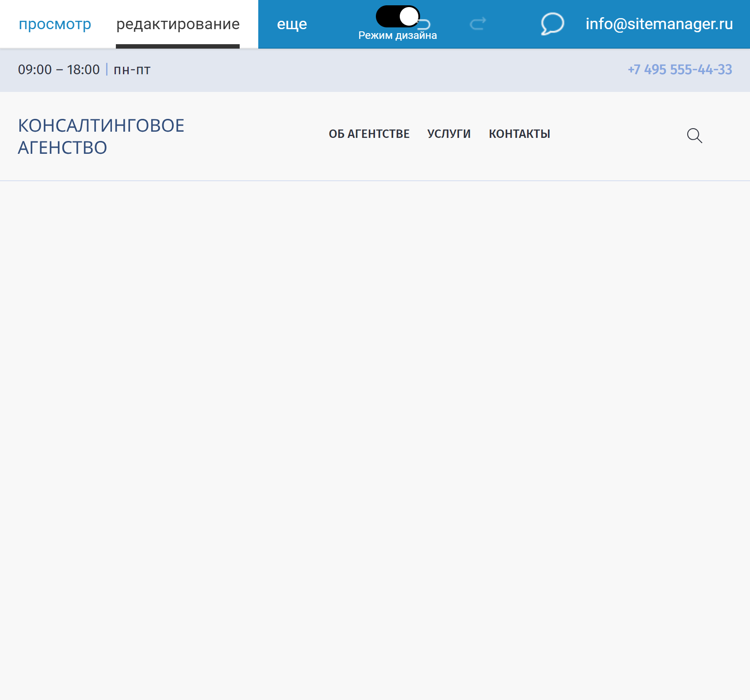Open the еще dropdown menu

(292, 24)
